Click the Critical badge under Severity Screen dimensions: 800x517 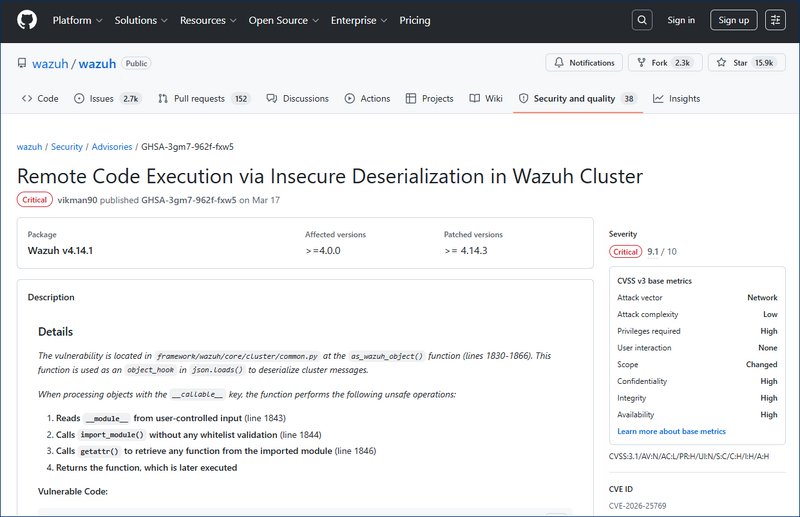click(x=626, y=252)
